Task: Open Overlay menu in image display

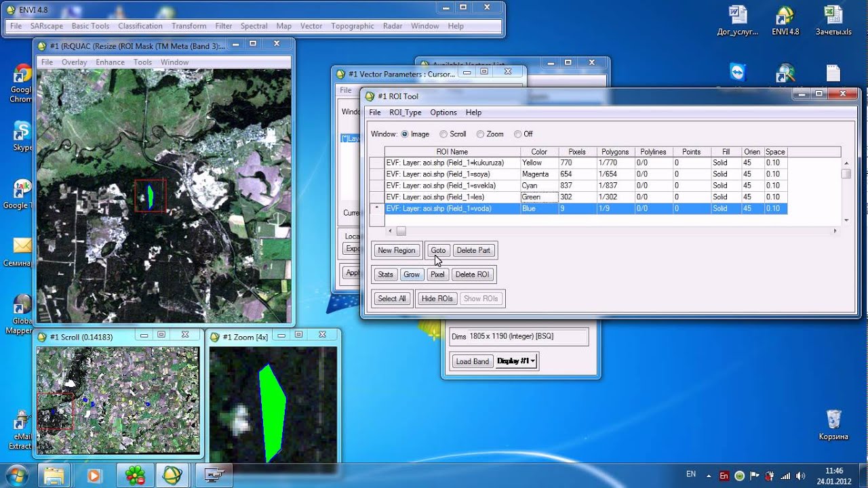Action: [x=74, y=62]
